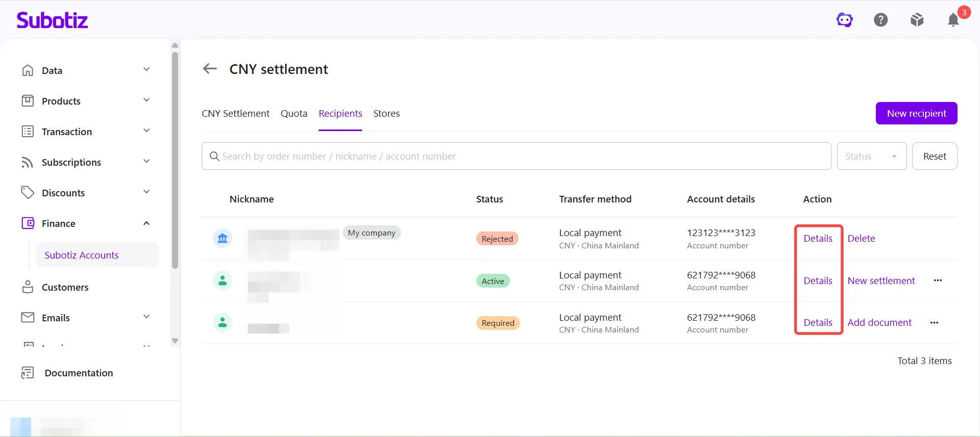This screenshot has height=437, width=980.
Task: Click New settlement link
Action: pyautogui.click(x=881, y=280)
